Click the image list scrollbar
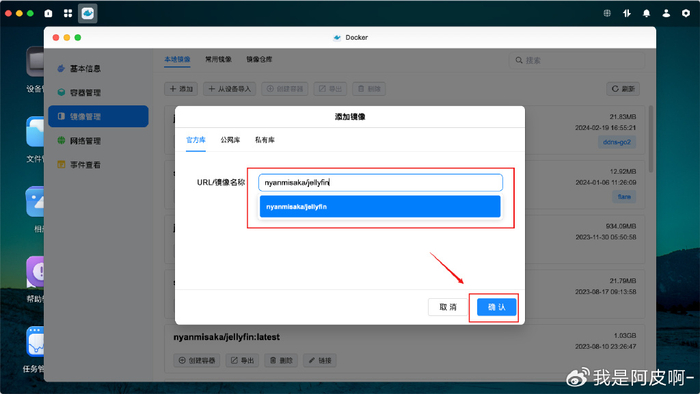The image size is (700, 394). coord(651,139)
